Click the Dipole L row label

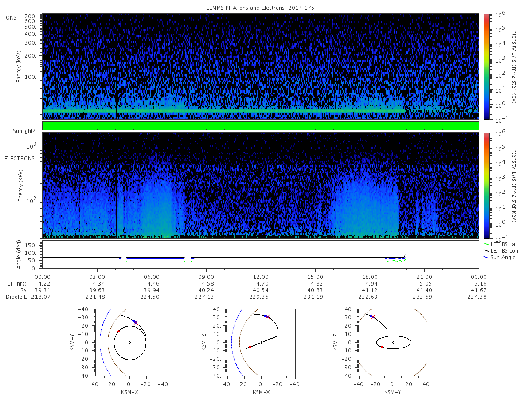16,297
